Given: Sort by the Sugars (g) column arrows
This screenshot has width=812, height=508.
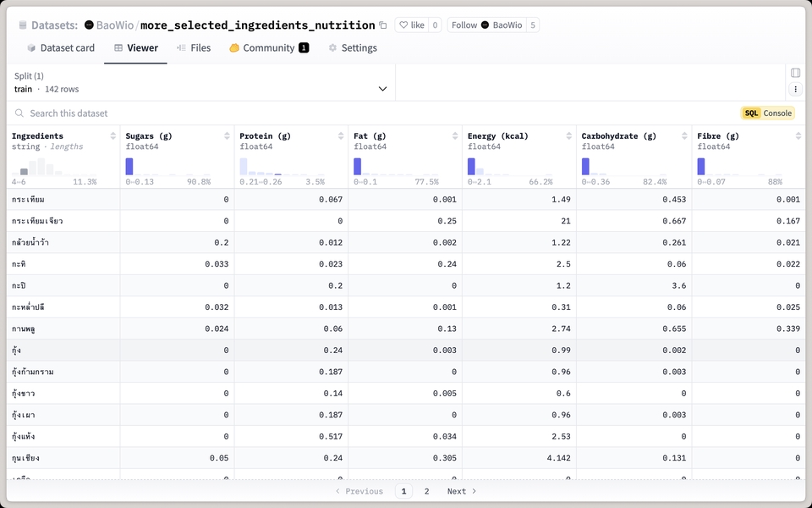Looking at the screenshot, I should (227, 135).
